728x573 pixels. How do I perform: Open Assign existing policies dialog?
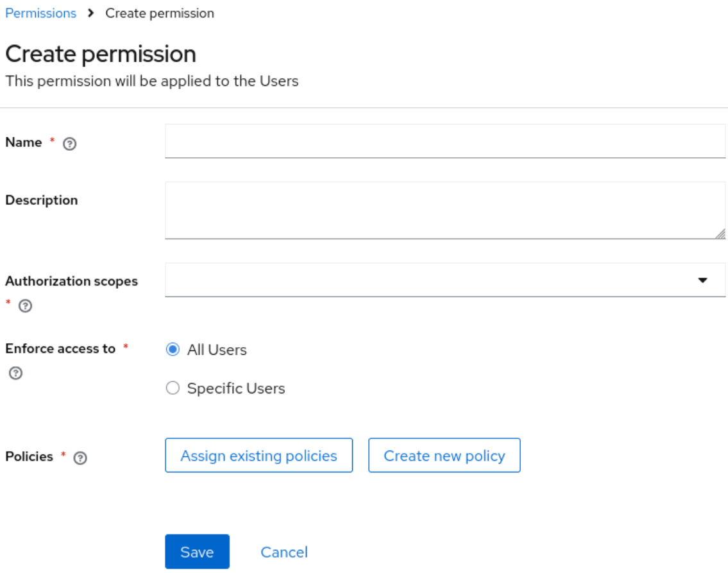[258, 456]
